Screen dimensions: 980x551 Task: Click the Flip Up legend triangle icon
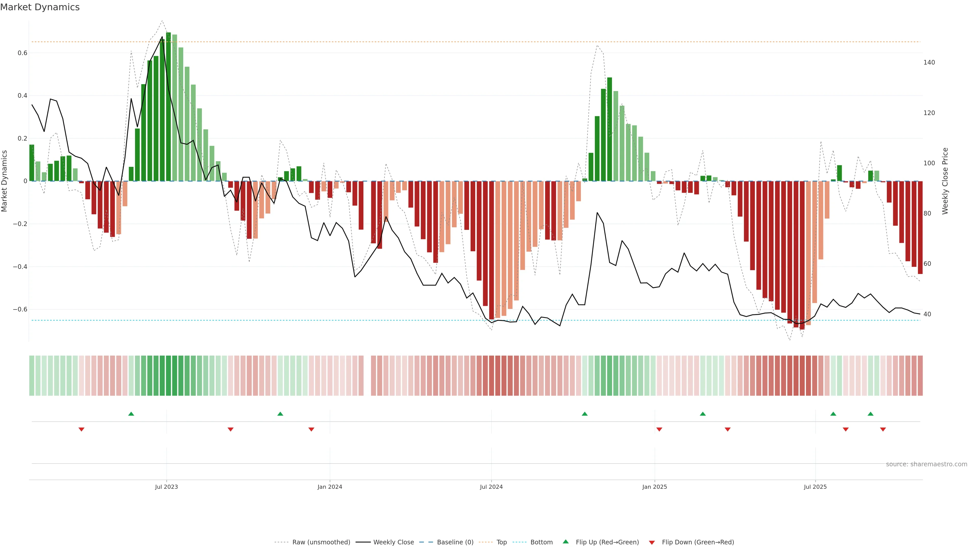[566, 542]
